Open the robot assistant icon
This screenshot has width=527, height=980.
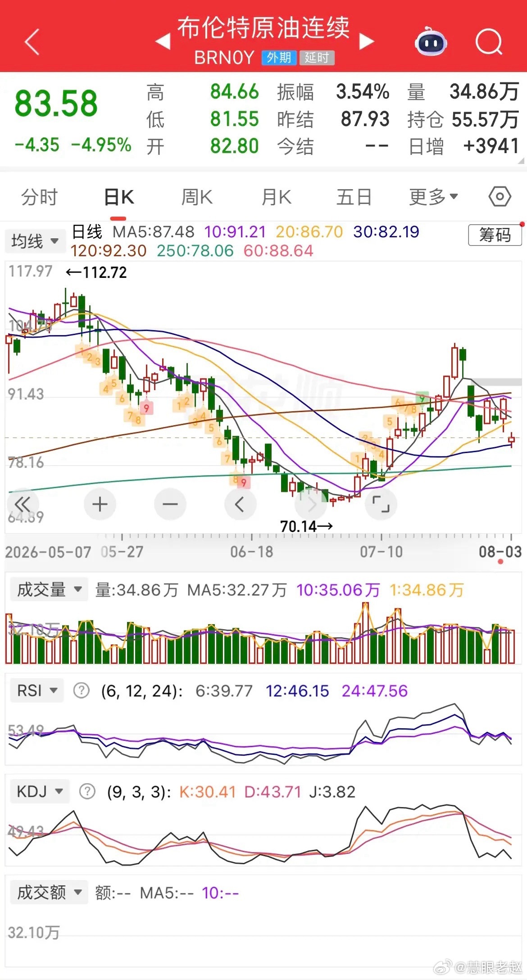point(431,41)
